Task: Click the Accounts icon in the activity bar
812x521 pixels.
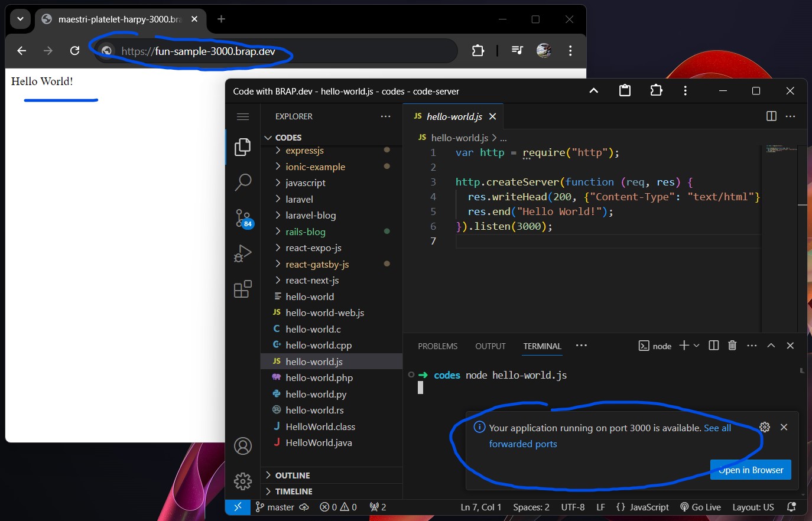Action: [242, 446]
